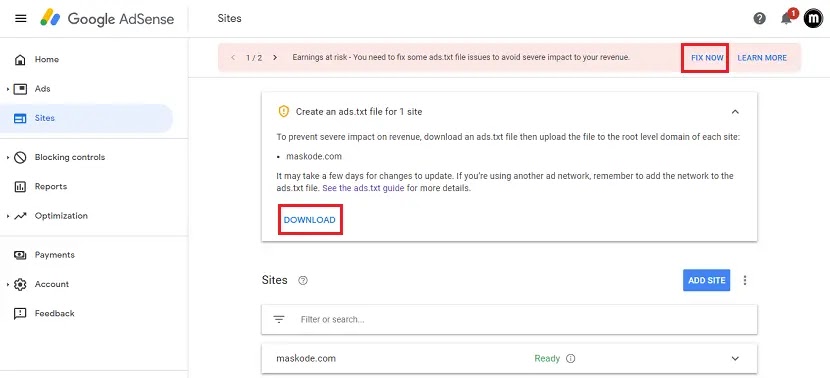Expand the Account submenu arrow
The height and width of the screenshot is (378, 830).
(7, 284)
